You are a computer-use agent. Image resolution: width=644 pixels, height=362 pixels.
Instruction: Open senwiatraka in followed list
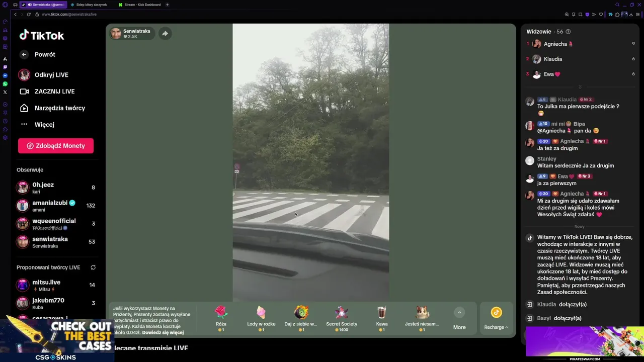(x=56, y=242)
